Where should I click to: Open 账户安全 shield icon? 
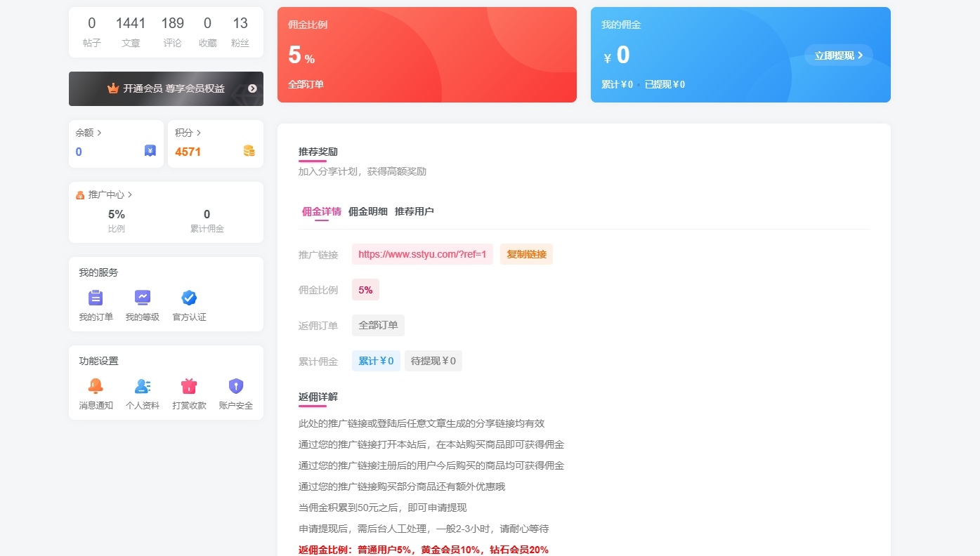pyautogui.click(x=235, y=385)
